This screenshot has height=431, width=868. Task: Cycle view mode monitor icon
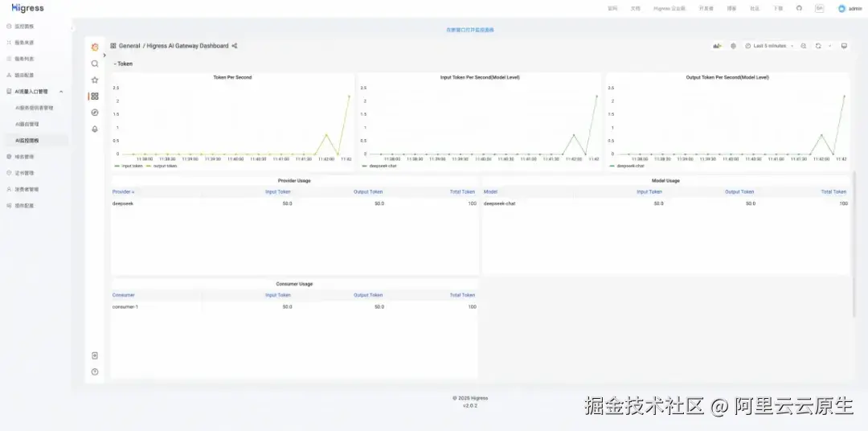pos(844,46)
